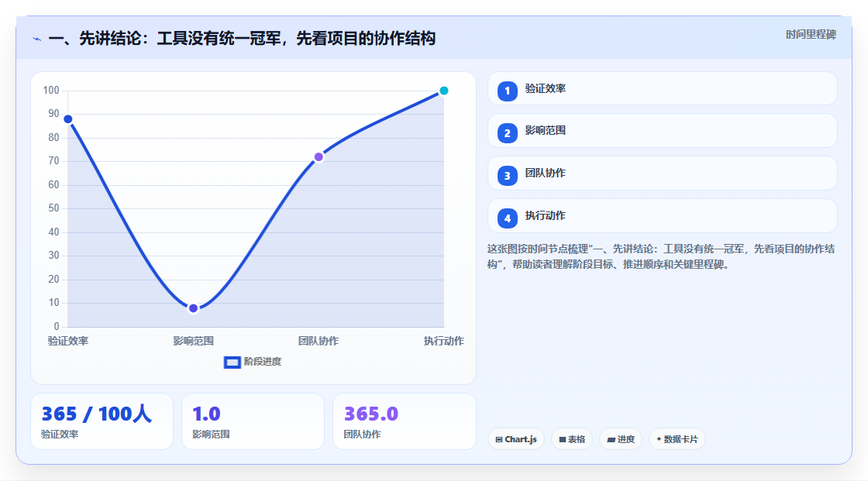Click the x-axis label 执行动作
The width and height of the screenshot is (868, 481).
(x=444, y=342)
